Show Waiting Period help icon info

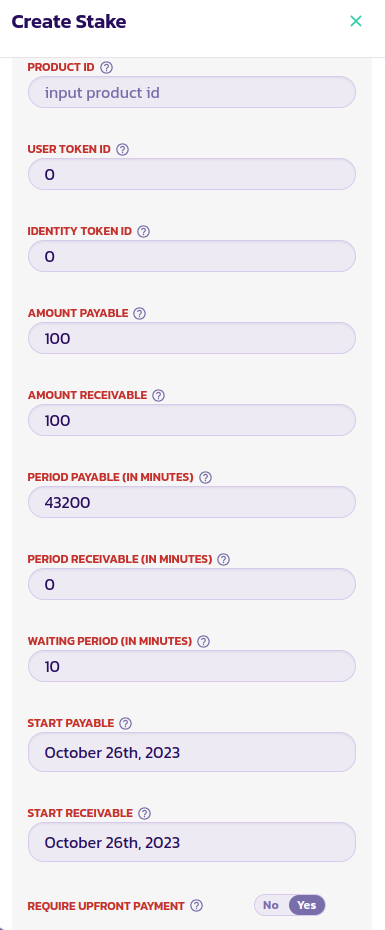(x=203, y=641)
